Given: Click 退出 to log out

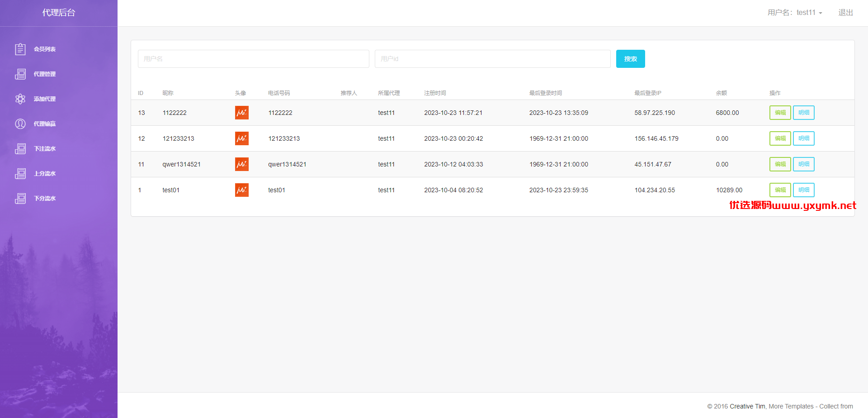Looking at the screenshot, I should point(845,13).
